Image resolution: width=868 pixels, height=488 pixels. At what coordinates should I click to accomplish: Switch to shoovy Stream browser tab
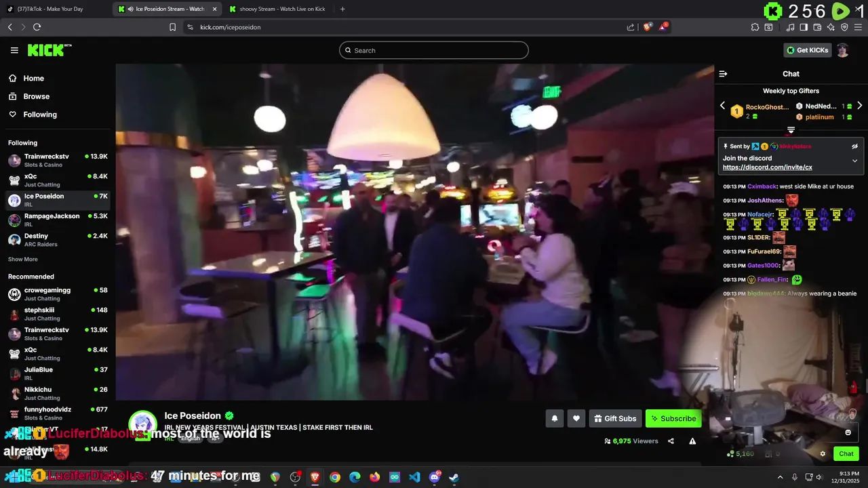click(278, 9)
